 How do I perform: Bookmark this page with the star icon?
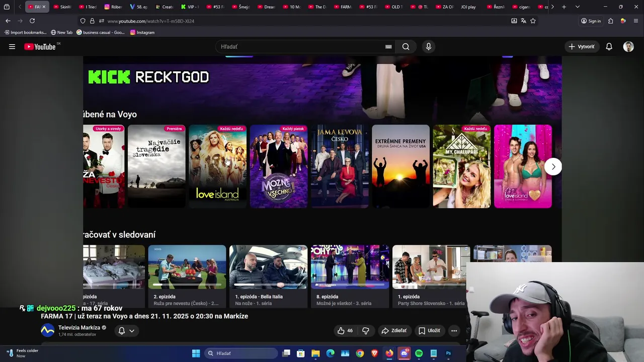tap(533, 21)
